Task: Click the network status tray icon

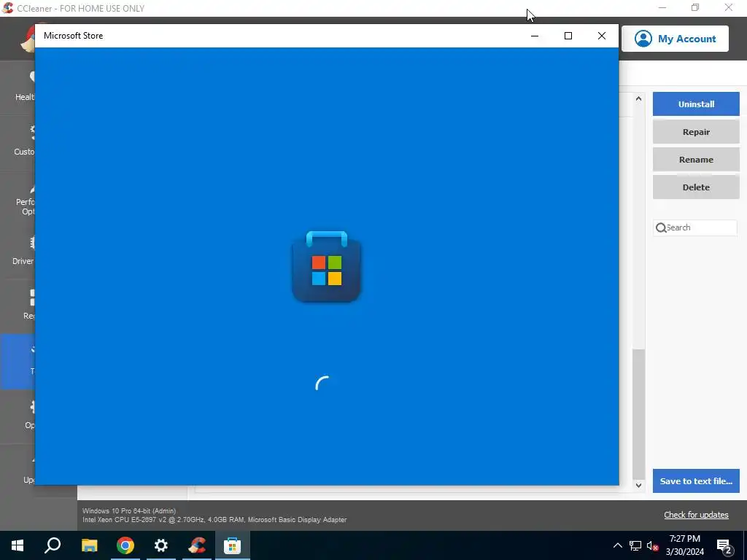Action: pos(635,545)
